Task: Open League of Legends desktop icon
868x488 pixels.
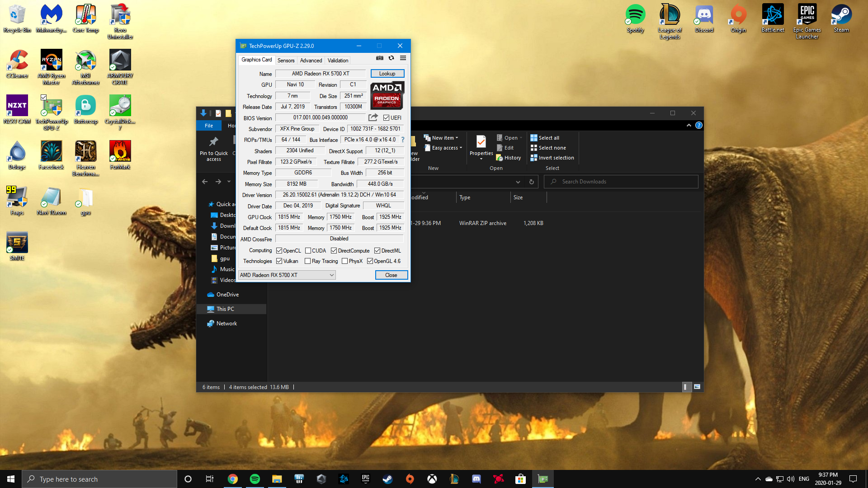Action: 670,22
